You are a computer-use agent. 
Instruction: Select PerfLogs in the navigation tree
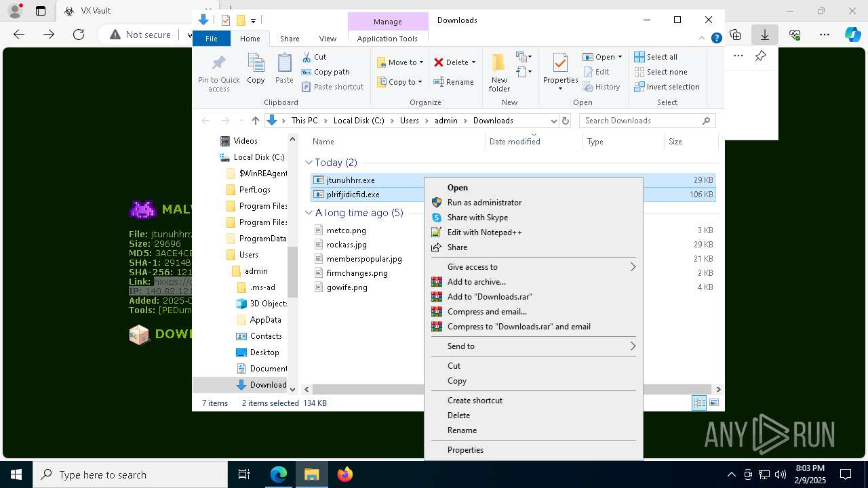pos(254,190)
